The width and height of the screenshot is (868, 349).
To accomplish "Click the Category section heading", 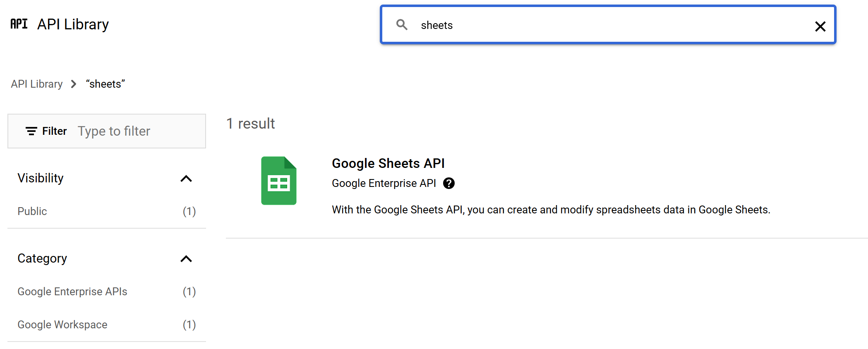I will pos(42,258).
